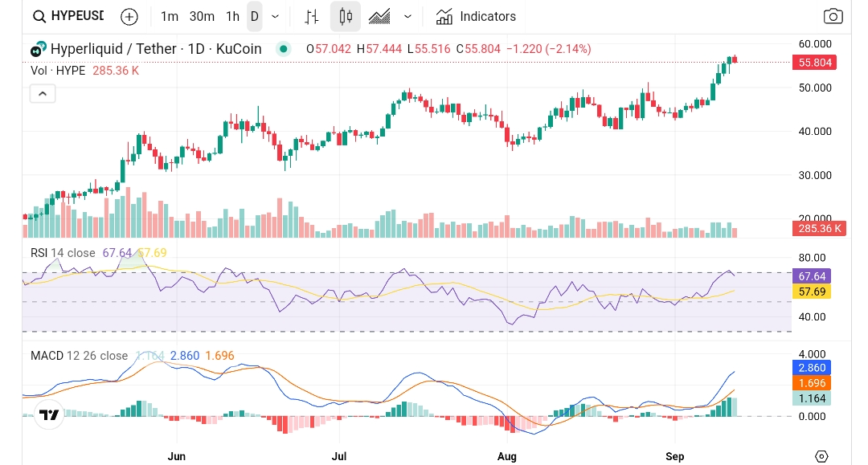Collapse the price pane with the up arrow
Viewport: 868px width, 465px height.
pyautogui.click(x=43, y=93)
